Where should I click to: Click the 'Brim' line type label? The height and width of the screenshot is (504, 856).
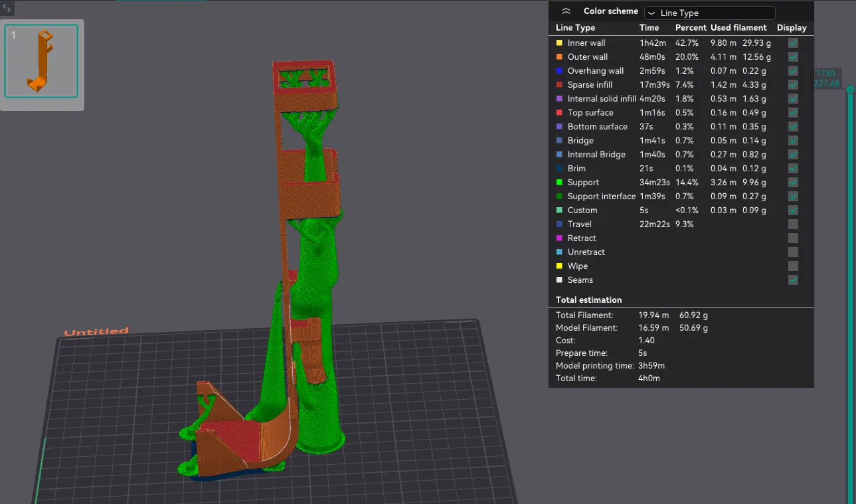pyautogui.click(x=576, y=169)
